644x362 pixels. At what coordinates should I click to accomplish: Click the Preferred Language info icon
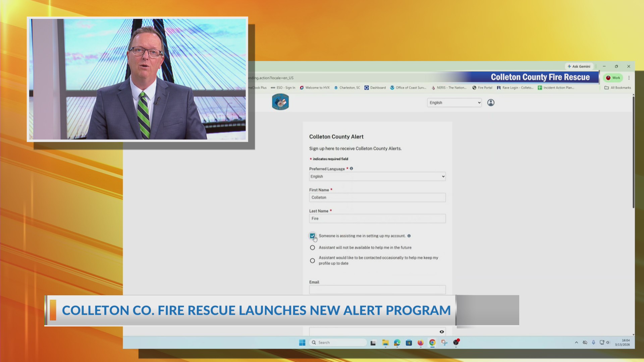(x=352, y=169)
